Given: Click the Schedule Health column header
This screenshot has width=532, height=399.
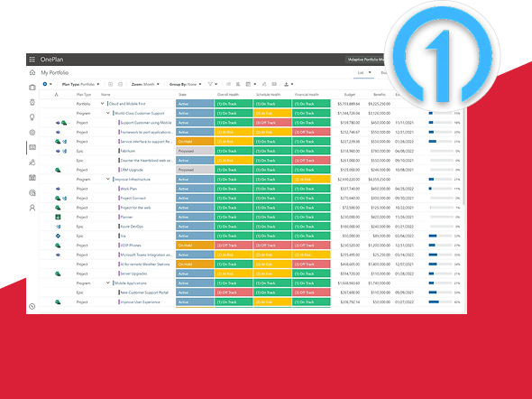Looking at the screenshot, I should point(268,95).
